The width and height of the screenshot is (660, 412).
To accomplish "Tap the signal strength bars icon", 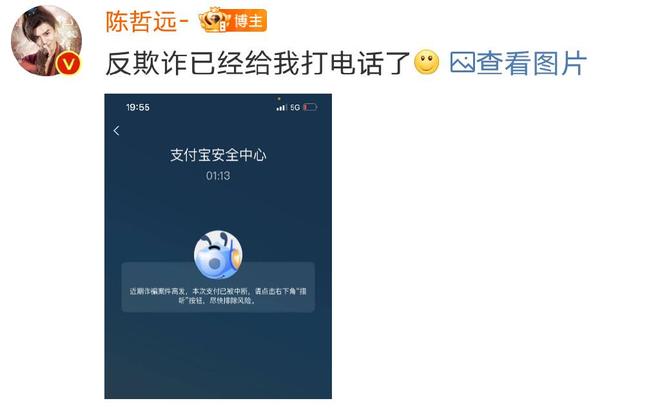I will pos(281,108).
